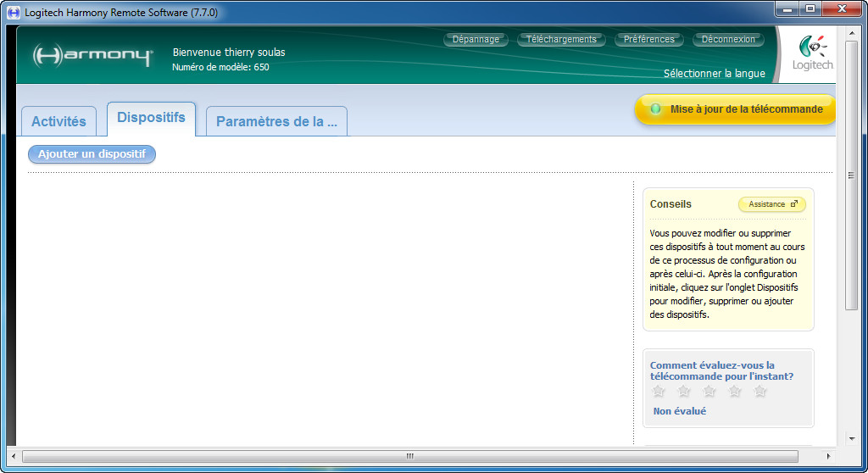Click the horizontal scrollbar thumb

410,456
